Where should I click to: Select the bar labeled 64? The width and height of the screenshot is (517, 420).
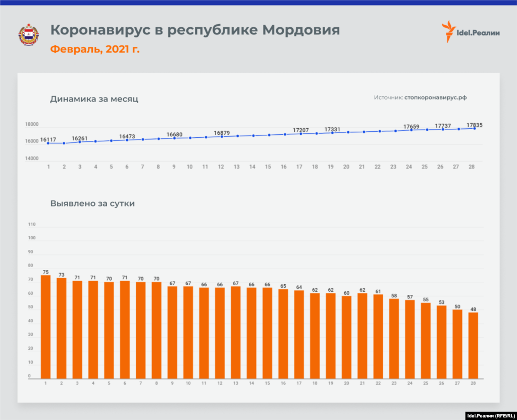click(299, 334)
